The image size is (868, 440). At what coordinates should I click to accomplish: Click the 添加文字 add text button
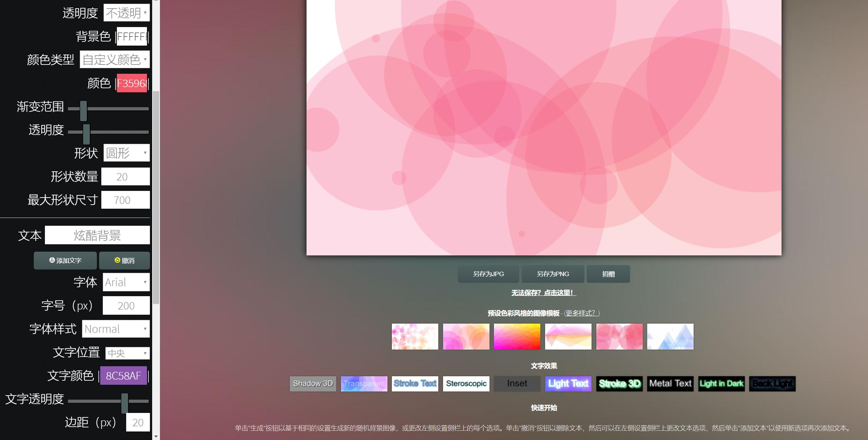[65, 261]
